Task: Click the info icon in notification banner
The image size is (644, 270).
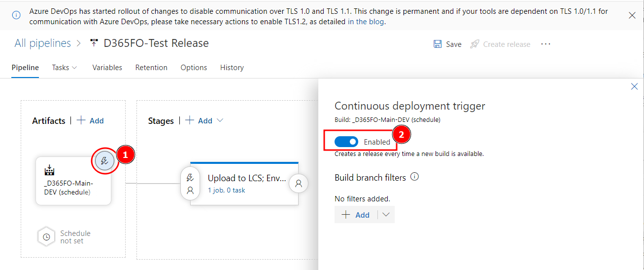Action: tap(16, 15)
